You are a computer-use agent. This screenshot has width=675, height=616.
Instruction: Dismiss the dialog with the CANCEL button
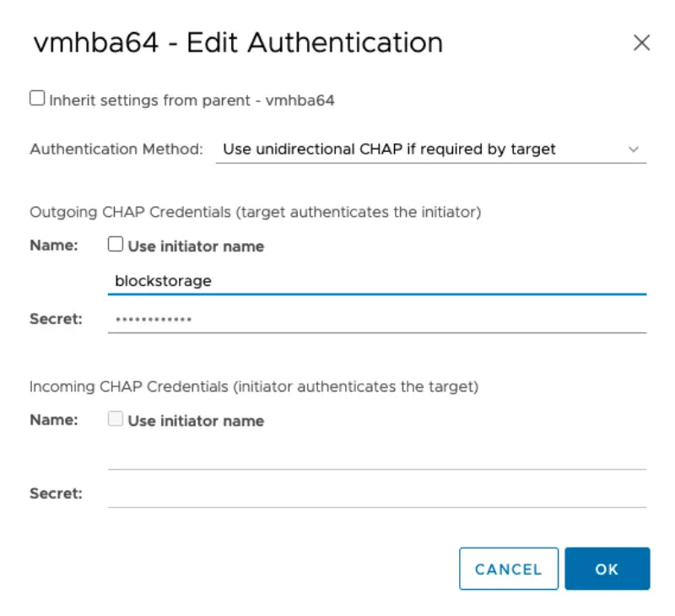[x=508, y=569]
